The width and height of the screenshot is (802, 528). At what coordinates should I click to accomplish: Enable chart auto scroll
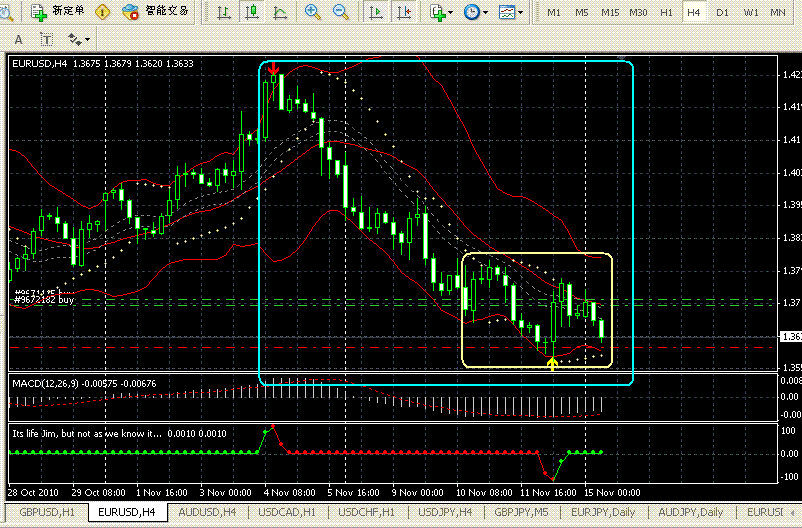(377, 12)
